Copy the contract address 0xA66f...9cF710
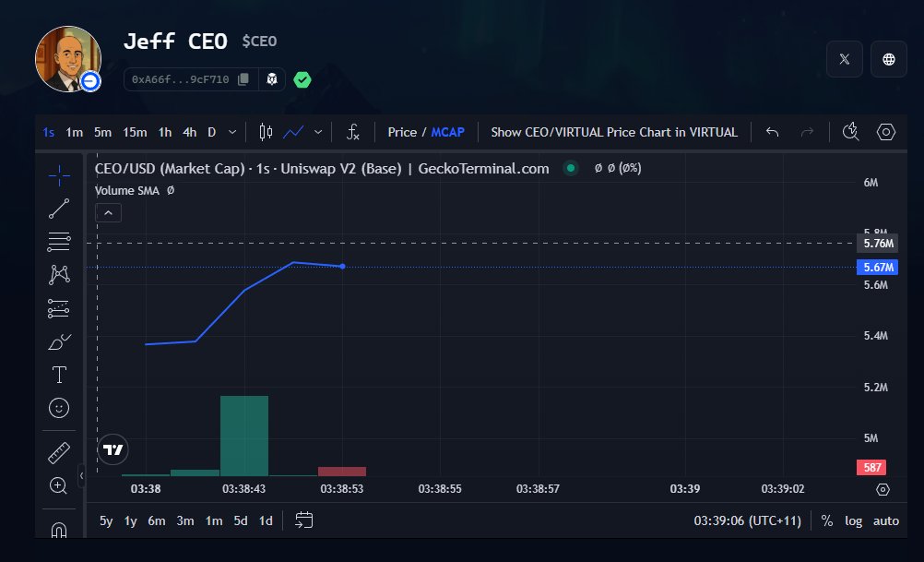 [x=243, y=79]
